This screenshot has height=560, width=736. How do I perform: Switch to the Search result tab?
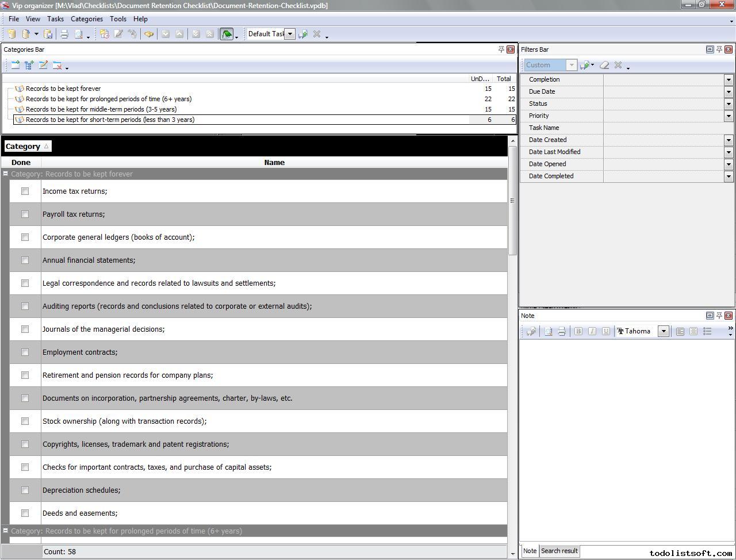pos(559,551)
